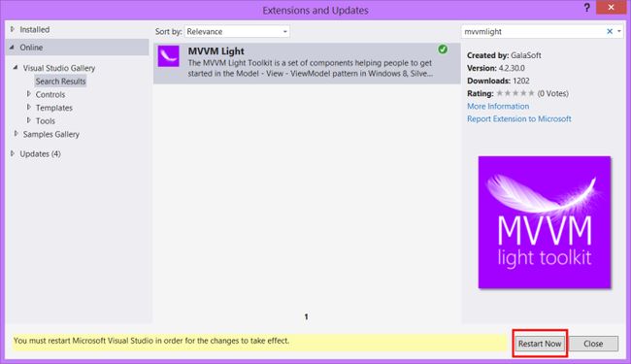
Task: Click the green installed checkmark icon
Action: [x=443, y=50]
